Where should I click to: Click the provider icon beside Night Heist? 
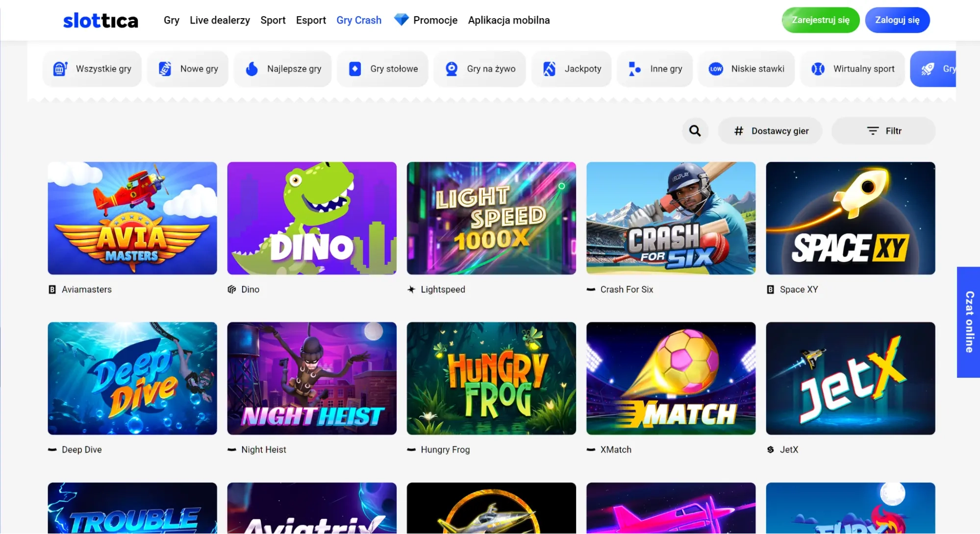coord(232,450)
